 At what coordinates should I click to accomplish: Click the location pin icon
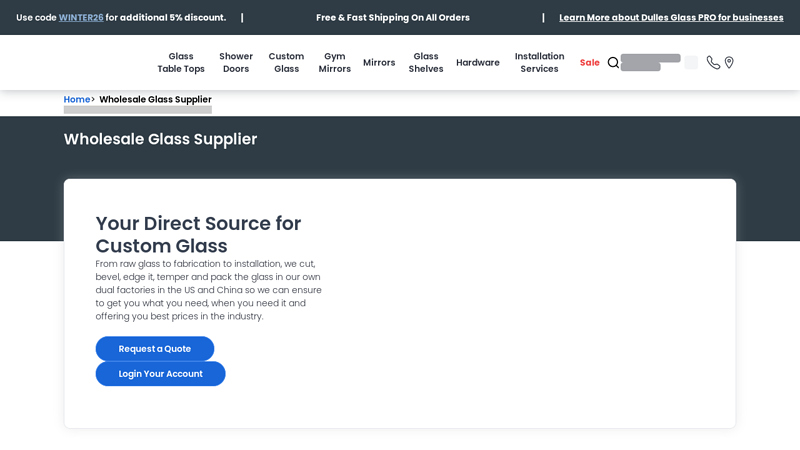tap(729, 63)
